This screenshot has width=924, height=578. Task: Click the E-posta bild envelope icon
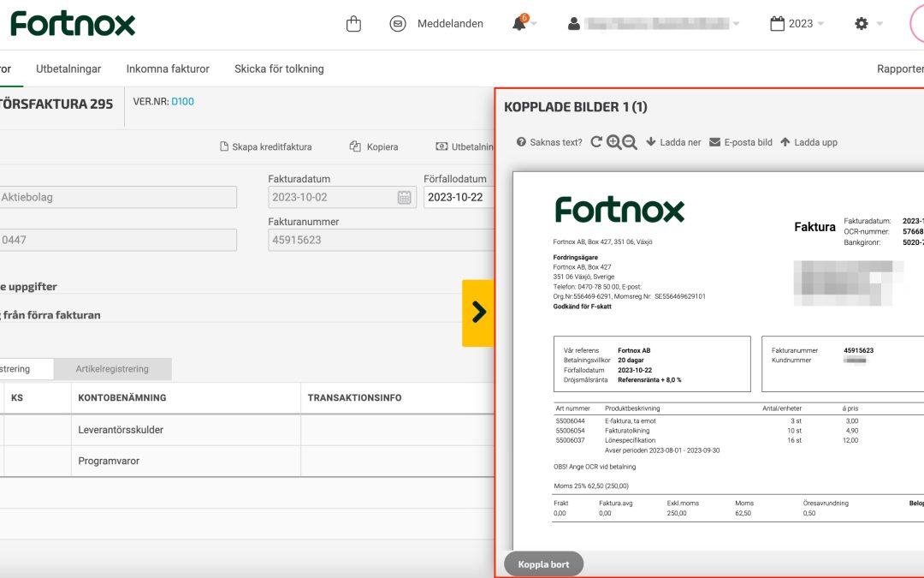[714, 142]
